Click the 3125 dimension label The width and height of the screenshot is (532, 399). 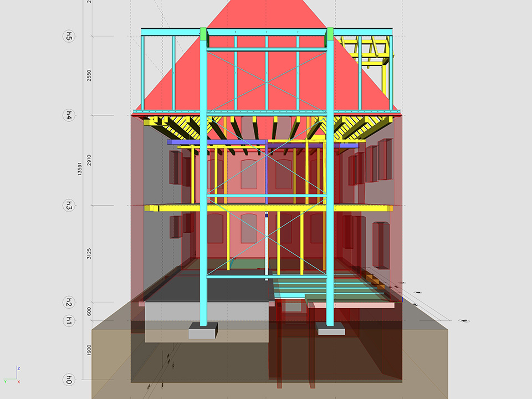coord(89,254)
